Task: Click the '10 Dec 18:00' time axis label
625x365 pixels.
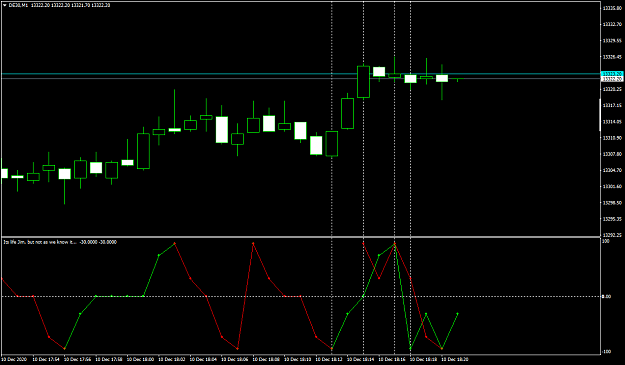Action: tap(141, 359)
